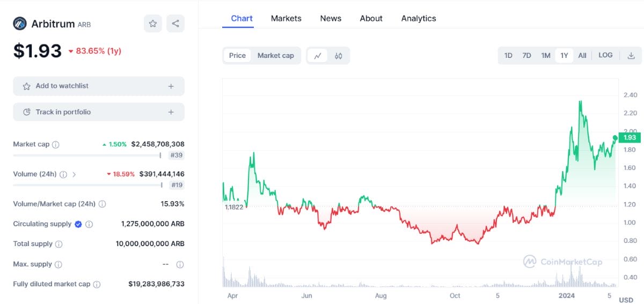
Task: Toggle chart to Market cap view
Action: tap(276, 56)
